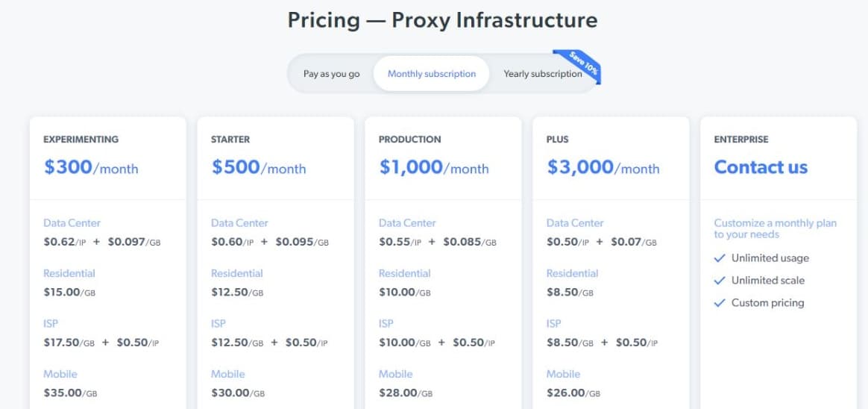Click ISP label in Production plan
The width and height of the screenshot is (868, 409).
click(388, 324)
